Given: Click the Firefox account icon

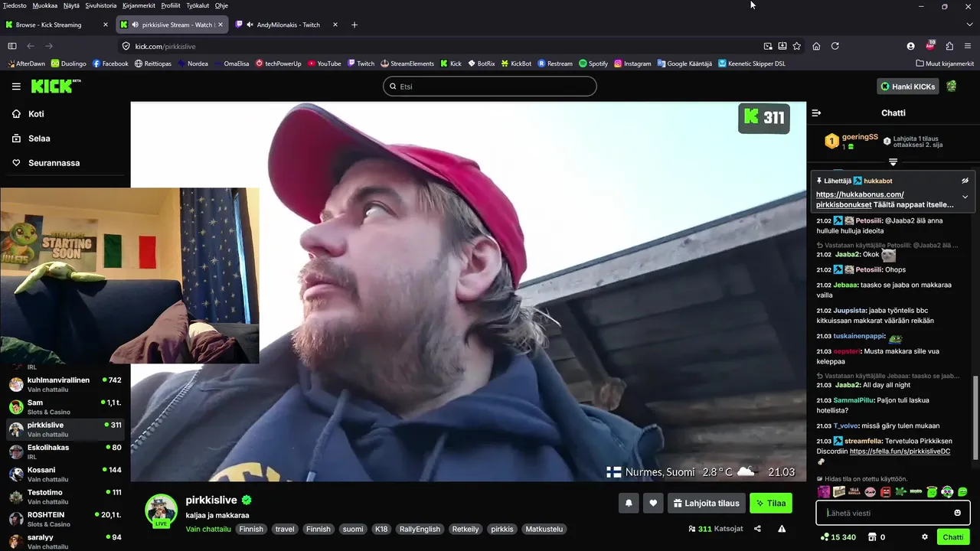Looking at the screenshot, I should (x=910, y=46).
